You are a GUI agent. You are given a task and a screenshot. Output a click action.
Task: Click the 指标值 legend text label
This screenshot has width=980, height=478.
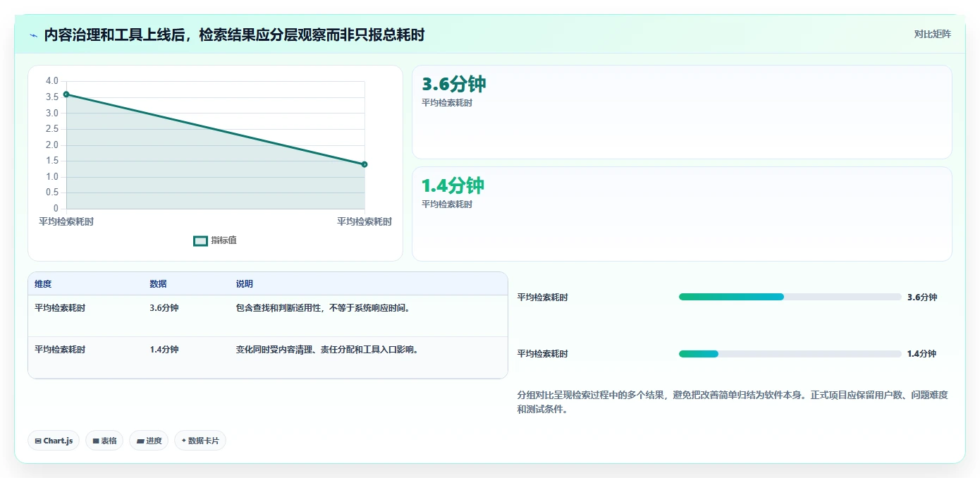223,240
